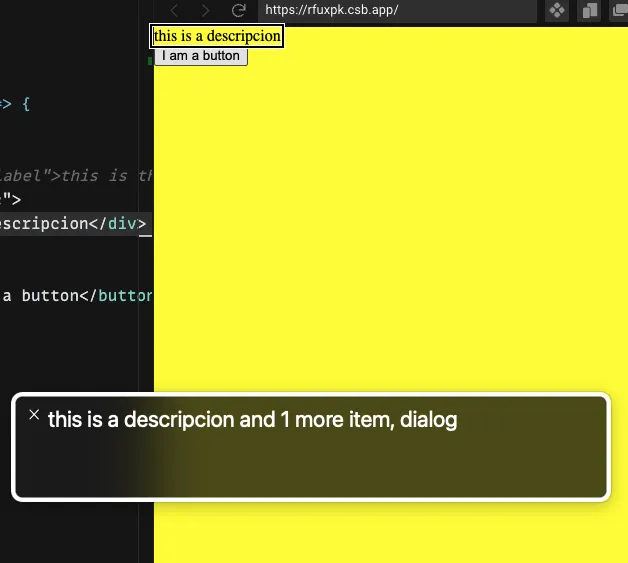Click the VoiceOver caption text about dialog
Screen dimensions: 628x563
click(x=252, y=420)
